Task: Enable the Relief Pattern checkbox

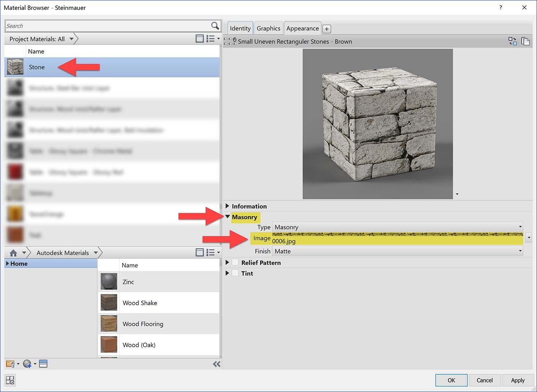Action: [235, 262]
